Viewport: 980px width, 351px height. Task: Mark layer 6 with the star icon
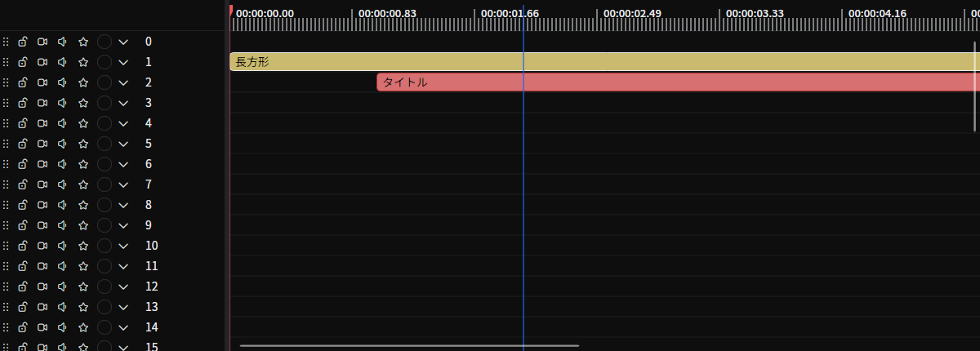tap(82, 164)
